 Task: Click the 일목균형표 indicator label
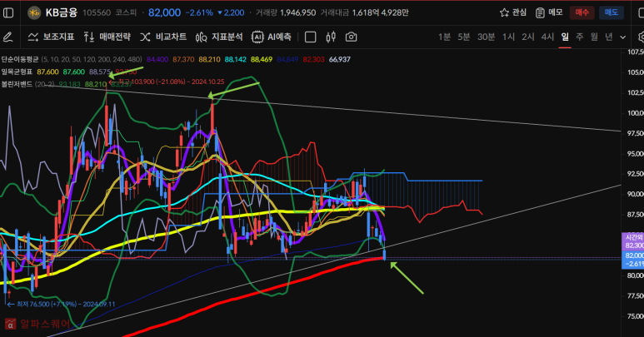[17, 72]
